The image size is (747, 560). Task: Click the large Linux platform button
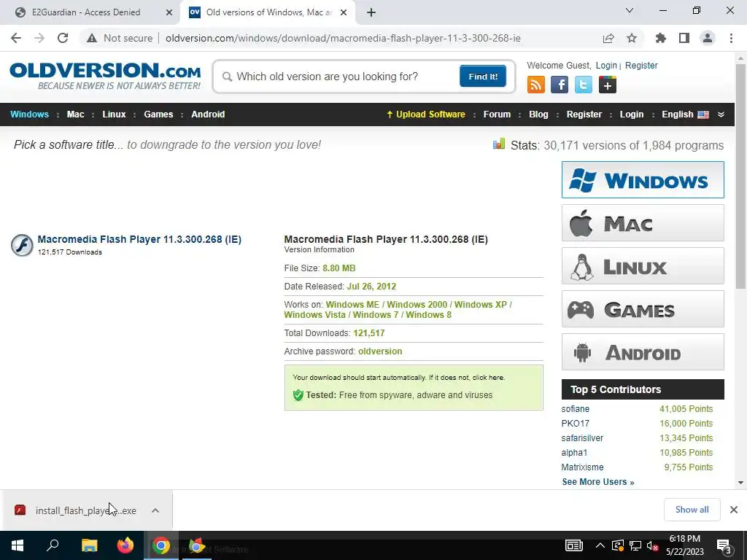(643, 265)
